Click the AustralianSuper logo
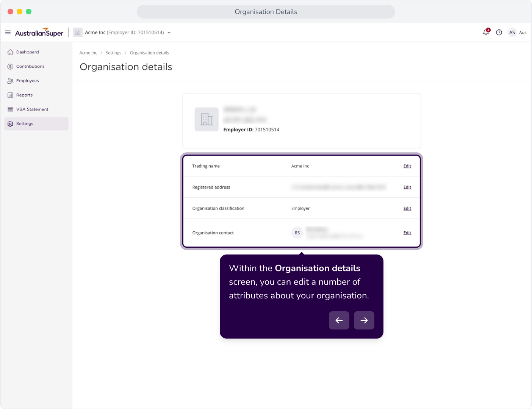Screen dimensions: 532x409 tap(39, 33)
